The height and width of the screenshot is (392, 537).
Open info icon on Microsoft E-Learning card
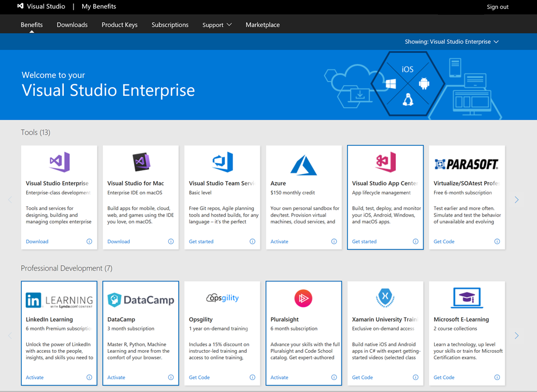pyautogui.click(x=497, y=377)
